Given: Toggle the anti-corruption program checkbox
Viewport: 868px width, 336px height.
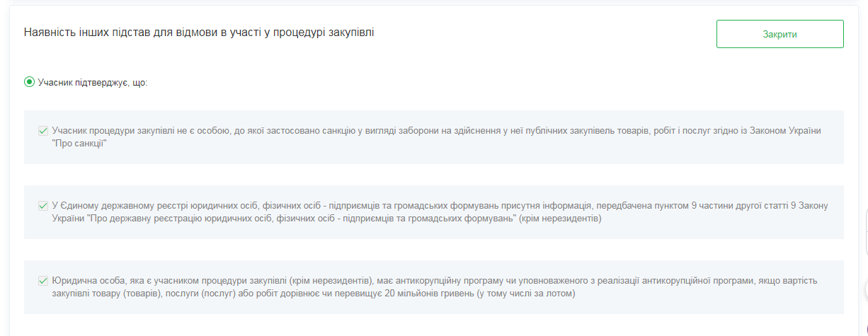Looking at the screenshot, I should coord(42,281).
